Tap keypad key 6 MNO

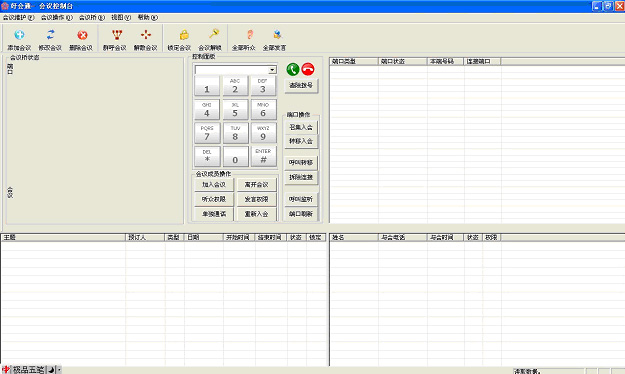[x=263, y=110]
